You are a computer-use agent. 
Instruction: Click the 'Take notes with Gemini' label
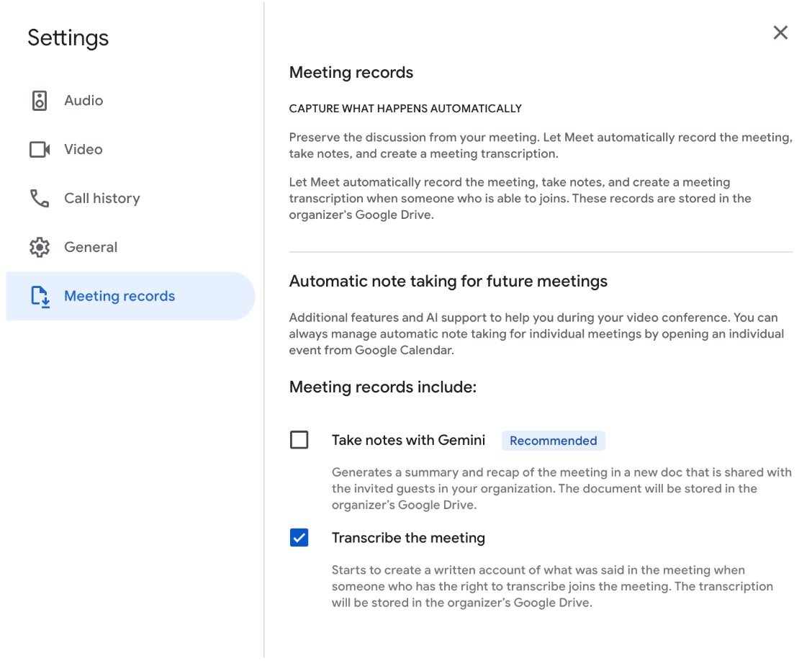[x=408, y=440]
